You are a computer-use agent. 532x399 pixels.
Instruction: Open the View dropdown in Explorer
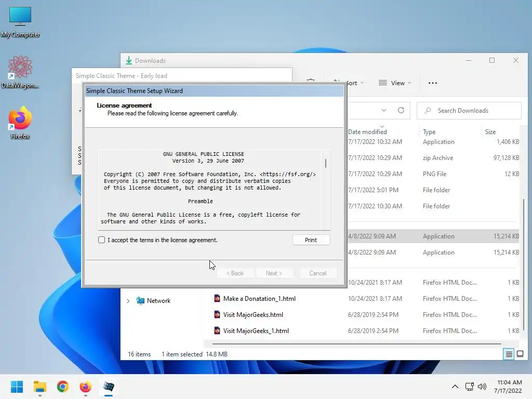[395, 83]
